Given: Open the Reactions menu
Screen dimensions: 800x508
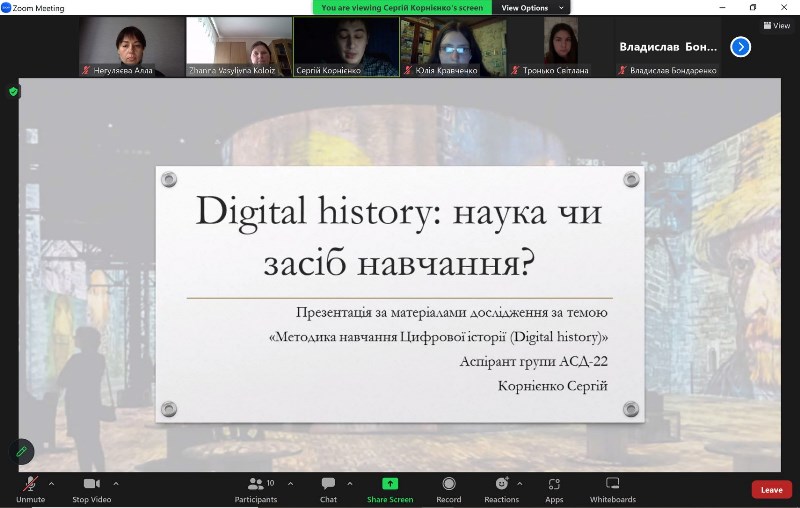Looking at the screenshot, I should pyautogui.click(x=501, y=488).
